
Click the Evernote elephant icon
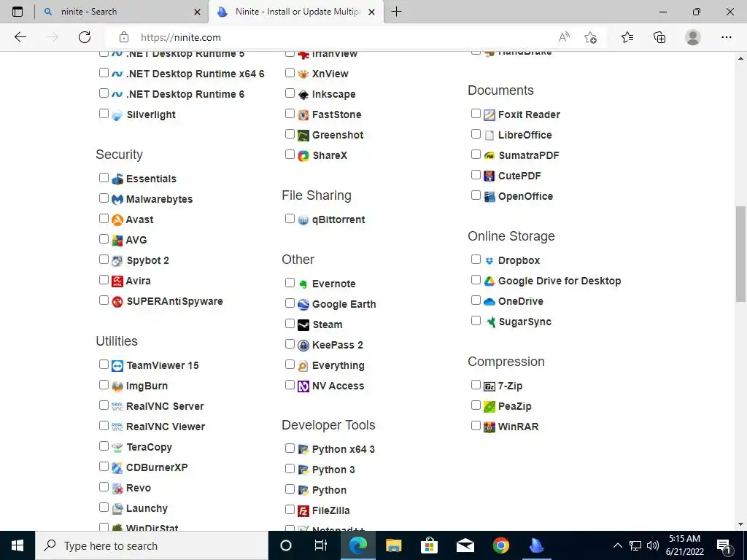pyautogui.click(x=303, y=284)
